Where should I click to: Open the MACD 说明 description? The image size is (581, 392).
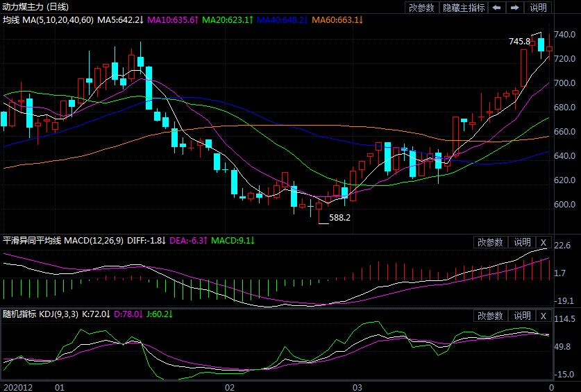point(522,242)
